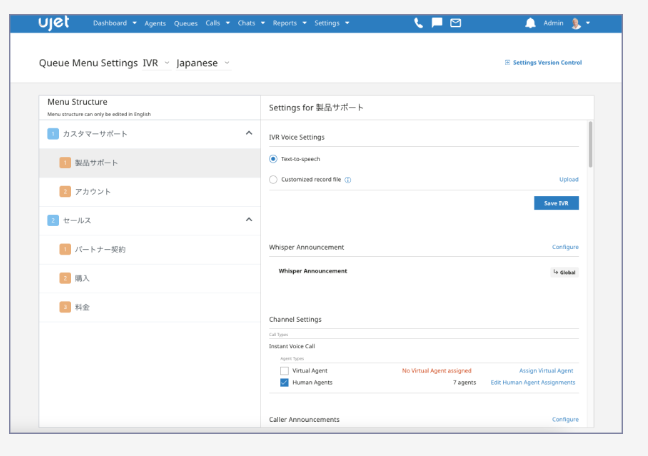Click the Admin user avatar

click(x=575, y=22)
